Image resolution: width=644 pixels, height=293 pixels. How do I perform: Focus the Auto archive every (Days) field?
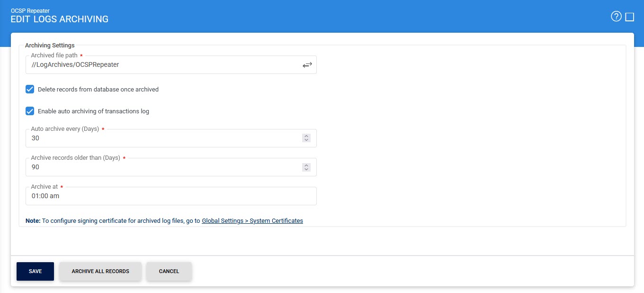[x=161, y=138]
